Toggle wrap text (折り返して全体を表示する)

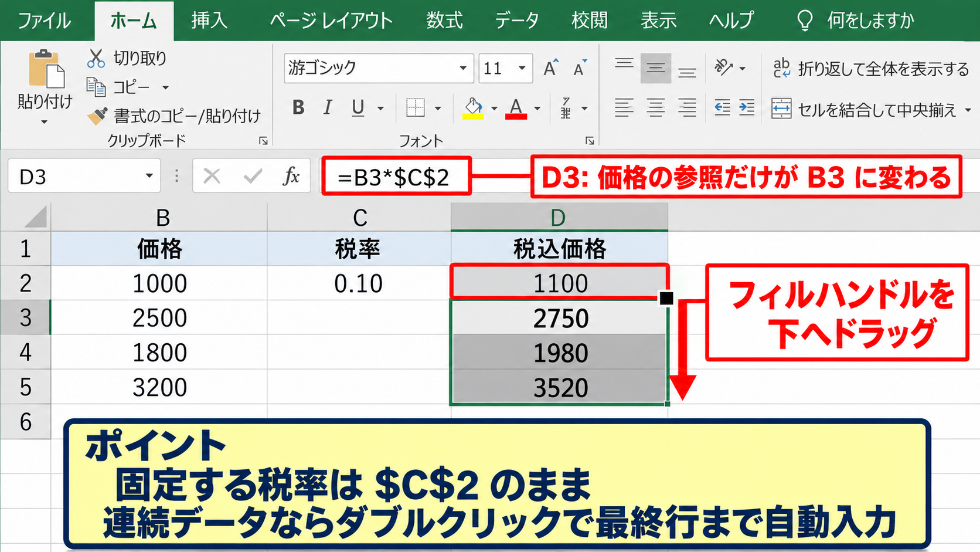(871, 69)
